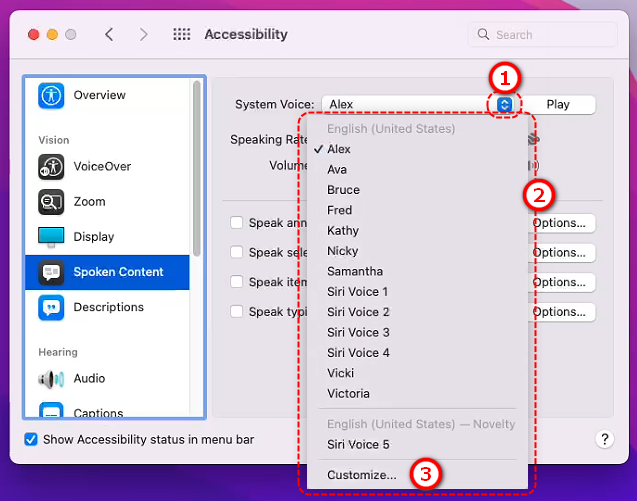Open Options for Speak typing feedback

[561, 312]
